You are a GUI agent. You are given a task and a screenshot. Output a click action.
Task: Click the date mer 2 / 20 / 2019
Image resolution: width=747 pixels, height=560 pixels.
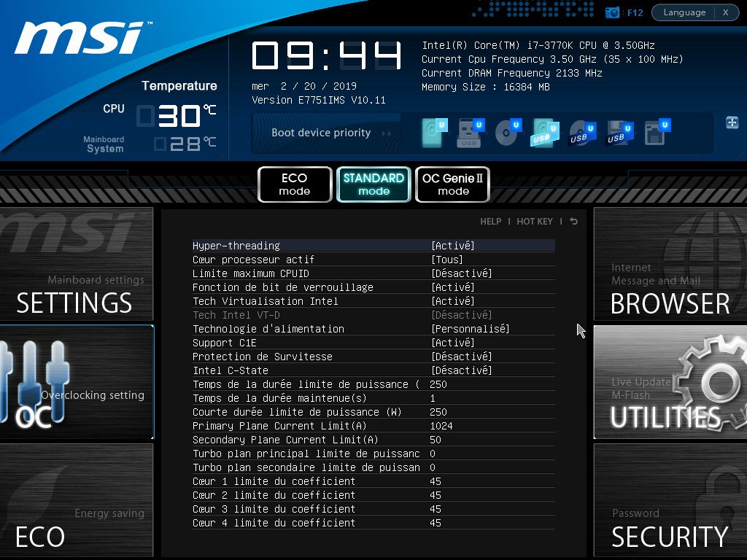pos(304,86)
